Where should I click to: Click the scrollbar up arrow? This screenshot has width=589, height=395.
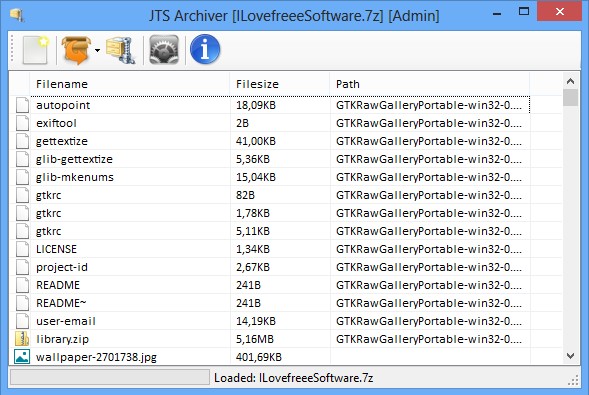tap(570, 81)
